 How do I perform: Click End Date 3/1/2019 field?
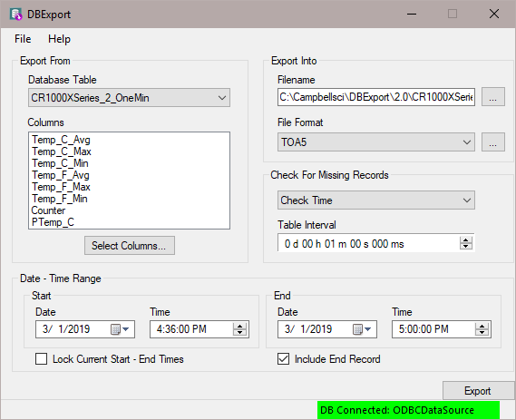coord(327,329)
